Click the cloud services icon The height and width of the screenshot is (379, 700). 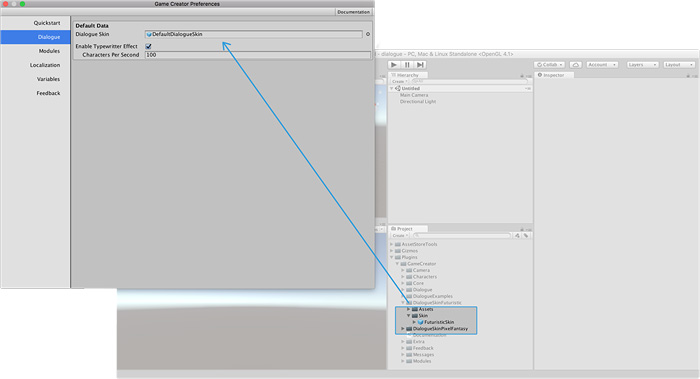point(575,65)
